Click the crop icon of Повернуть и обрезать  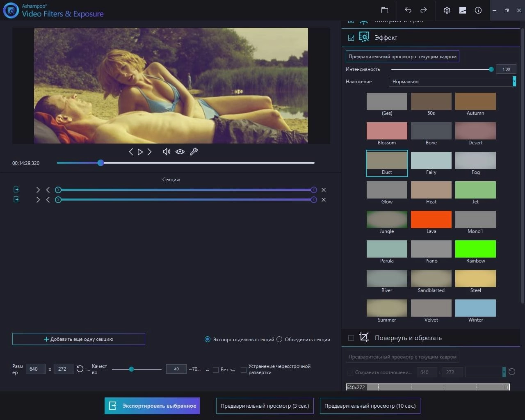click(364, 337)
